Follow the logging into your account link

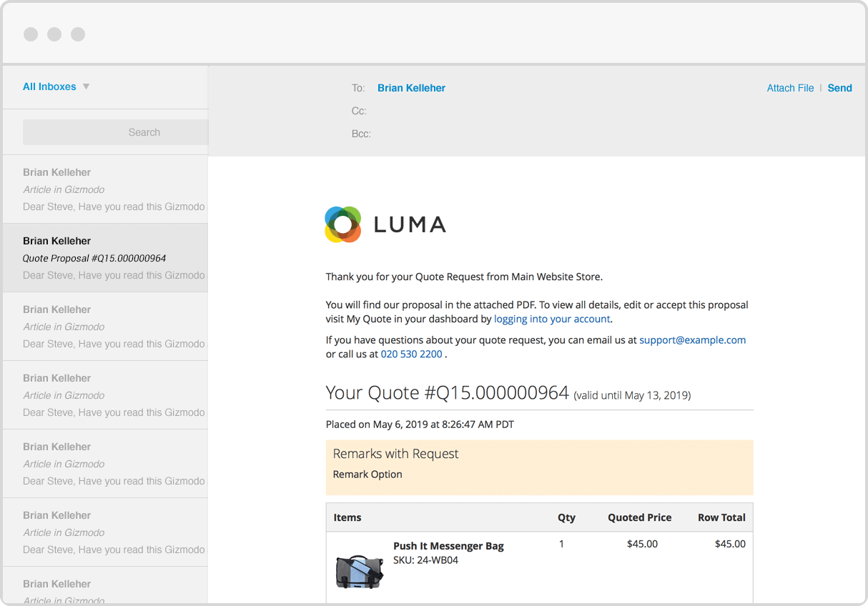[552, 319]
